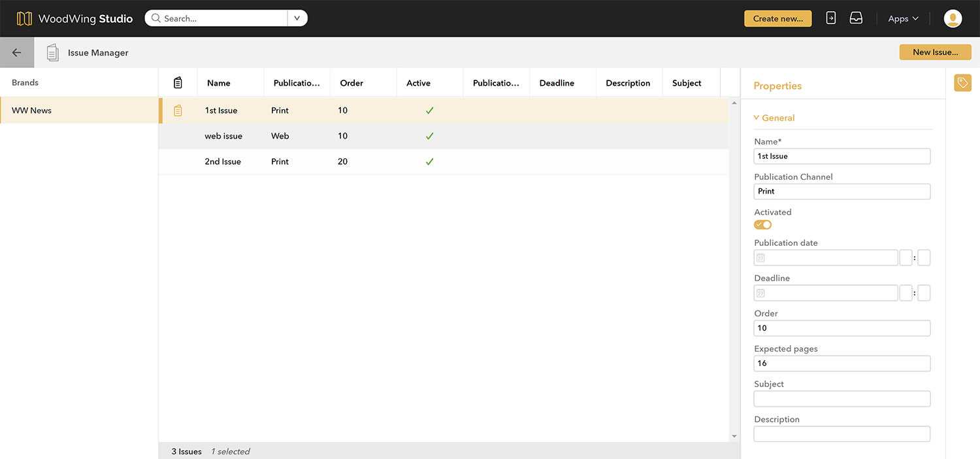Click the clipboard icon column header
The image size is (980, 459).
pyautogui.click(x=178, y=83)
